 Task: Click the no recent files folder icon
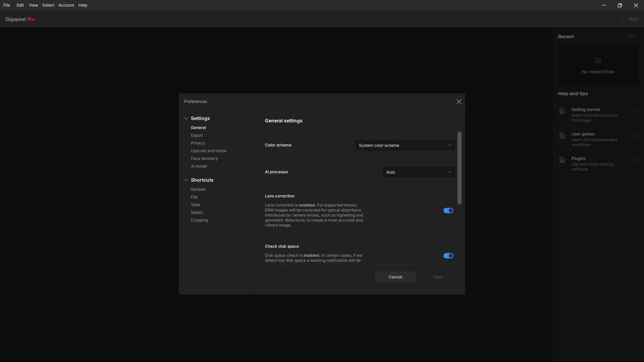[598, 61]
